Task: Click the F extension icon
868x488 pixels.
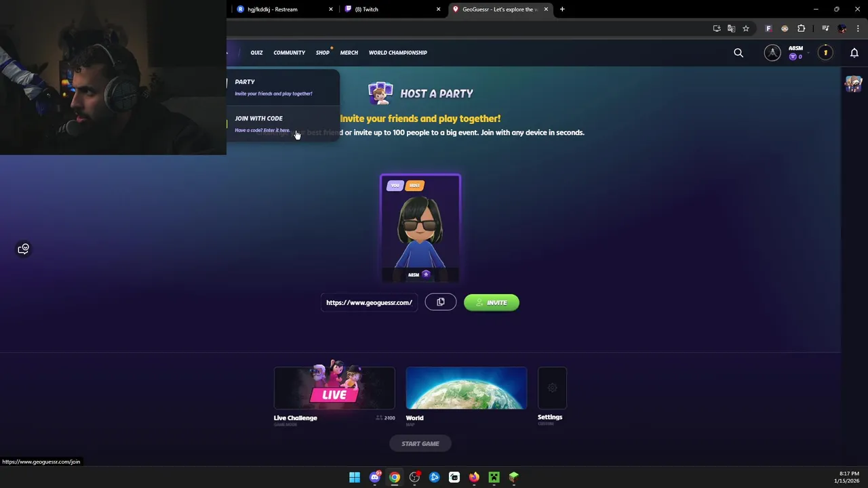Action: [768, 28]
